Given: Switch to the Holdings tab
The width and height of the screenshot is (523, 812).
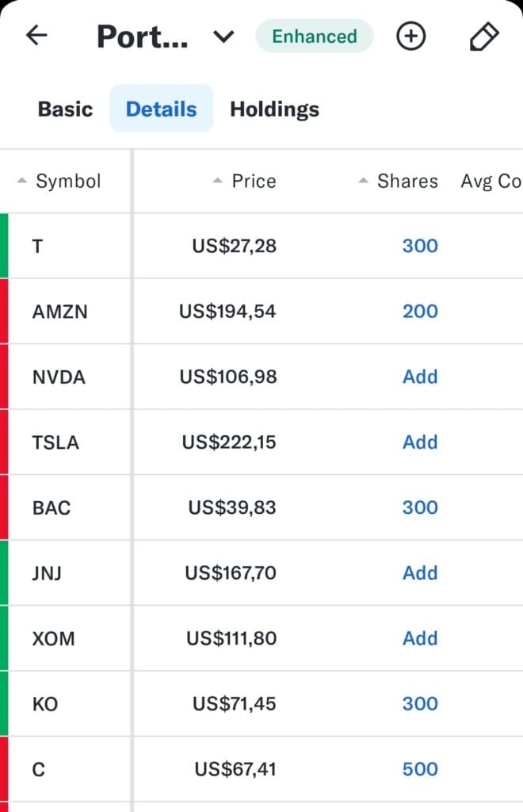Looking at the screenshot, I should tap(274, 109).
